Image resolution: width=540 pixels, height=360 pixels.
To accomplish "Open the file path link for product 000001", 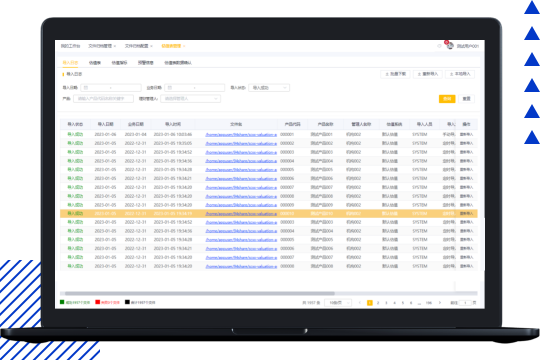I will 241,134.
